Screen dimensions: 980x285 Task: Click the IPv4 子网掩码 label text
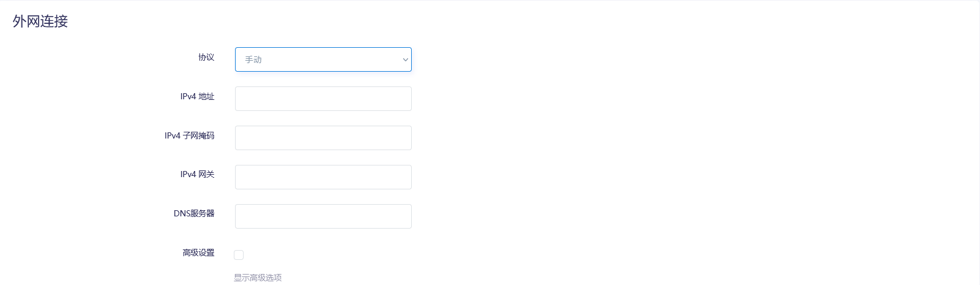click(x=189, y=135)
